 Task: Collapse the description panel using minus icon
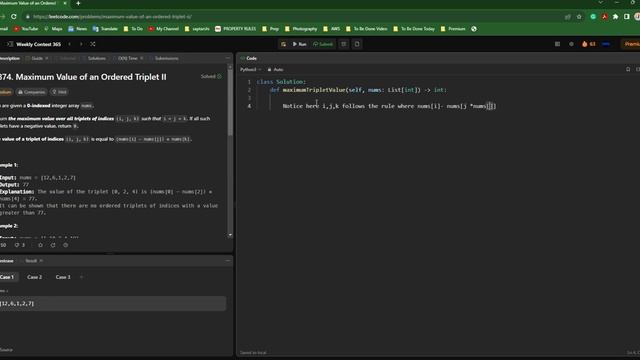[227, 58]
